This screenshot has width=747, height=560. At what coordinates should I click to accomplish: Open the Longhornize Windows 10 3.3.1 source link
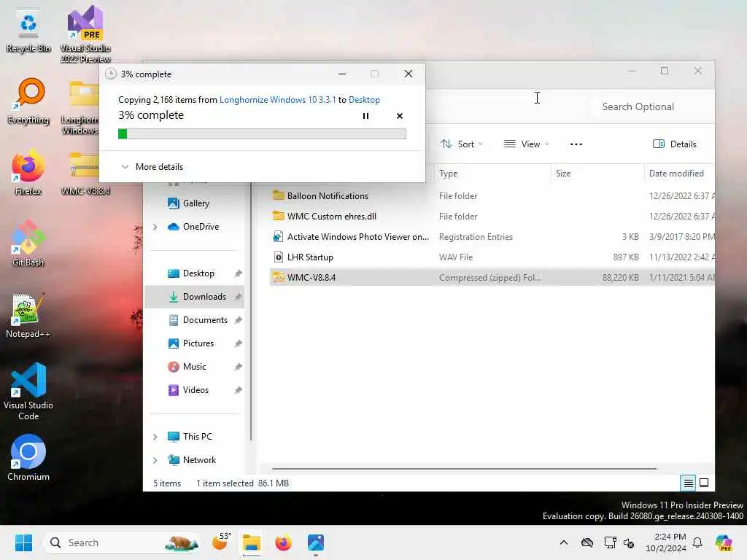coord(277,99)
